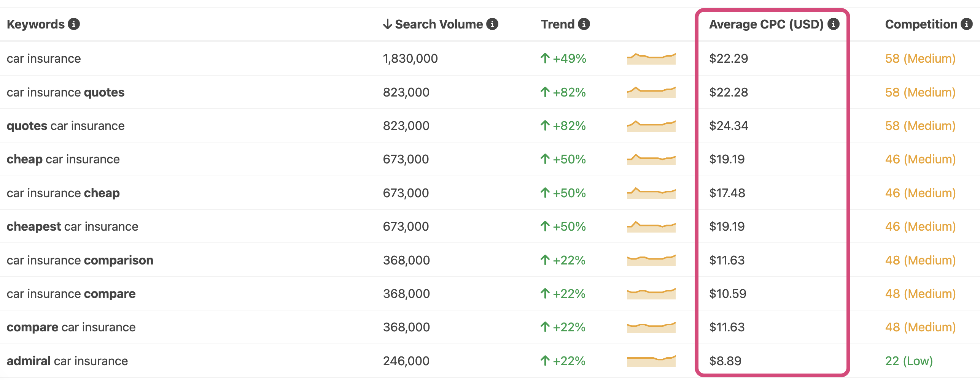Click the sparkline for cheap car insurance

[x=651, y=159]
